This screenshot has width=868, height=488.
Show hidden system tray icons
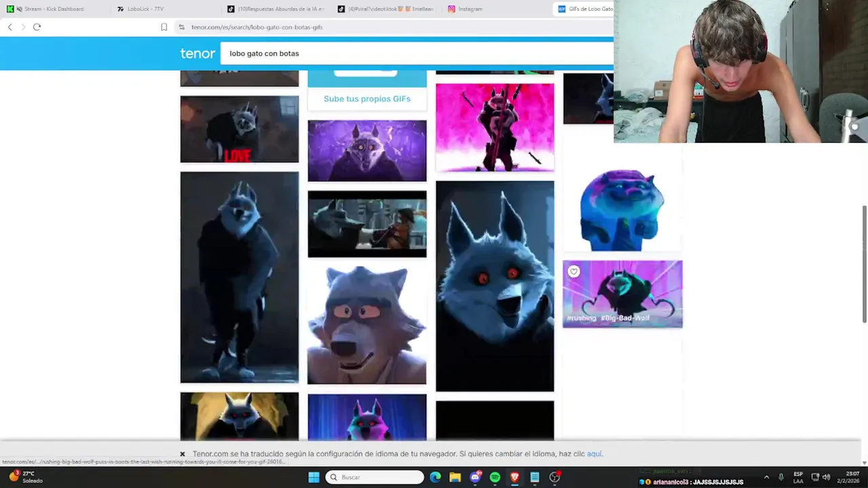coord(766,477)
